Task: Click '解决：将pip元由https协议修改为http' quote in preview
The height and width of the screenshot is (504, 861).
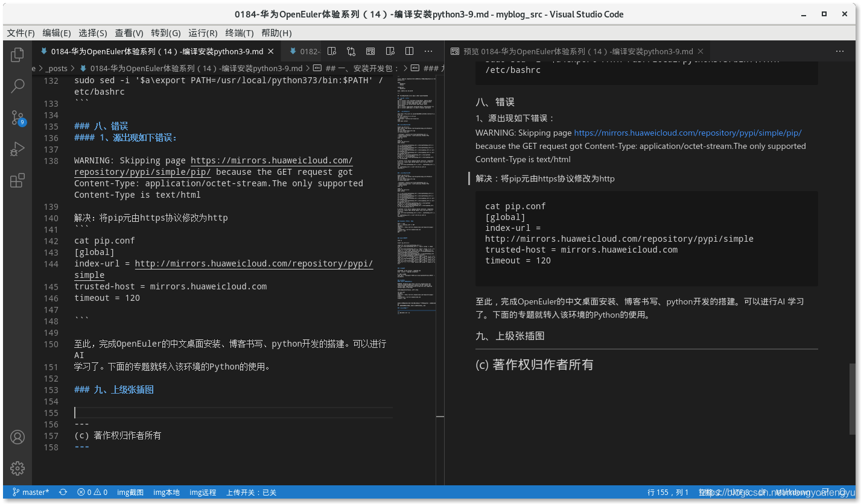Action: click(545, 178)
